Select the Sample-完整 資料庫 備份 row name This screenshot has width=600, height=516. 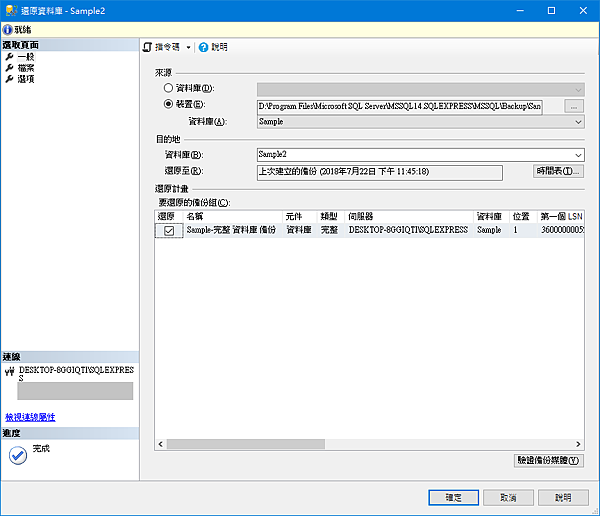click(x=231, y=230)
